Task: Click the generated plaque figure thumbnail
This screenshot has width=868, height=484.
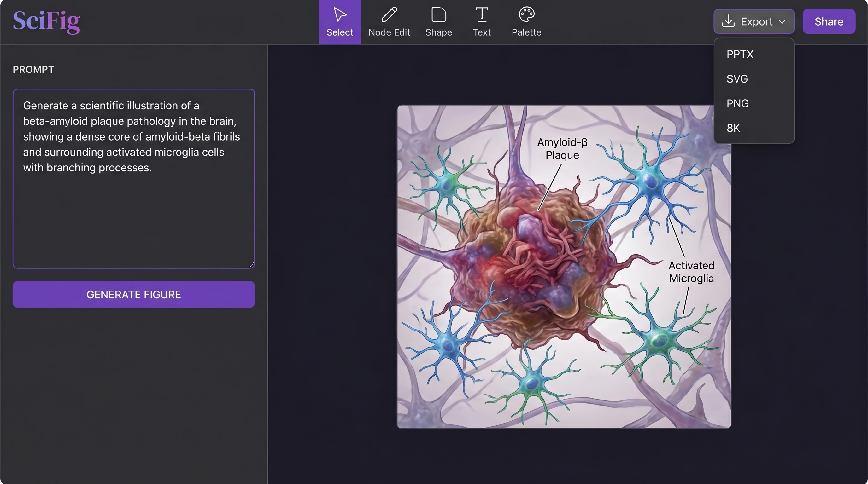Action: tap(564, 267)
